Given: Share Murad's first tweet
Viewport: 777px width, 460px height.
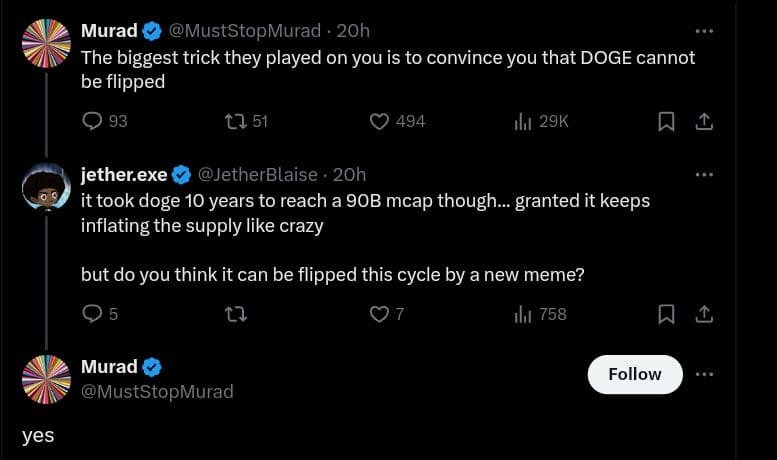Looking at the screenshot, I should pyautogui.click(x=704, y=121).
